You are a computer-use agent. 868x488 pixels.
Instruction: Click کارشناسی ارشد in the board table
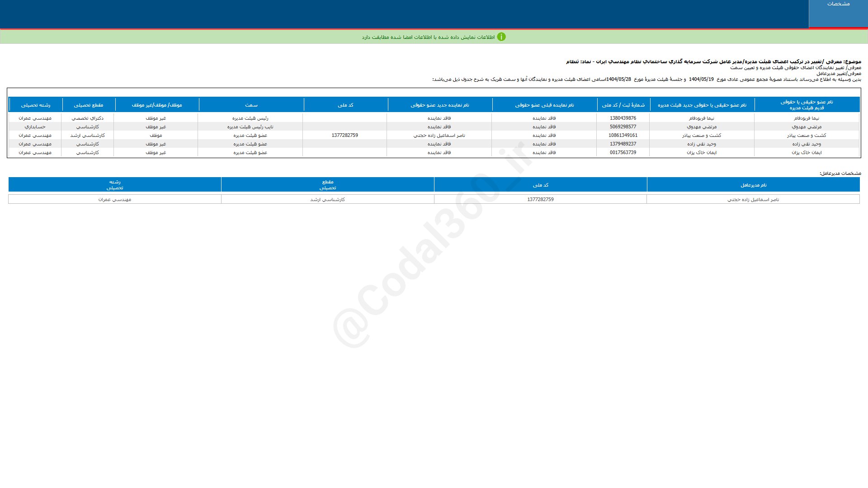[88, 136]
